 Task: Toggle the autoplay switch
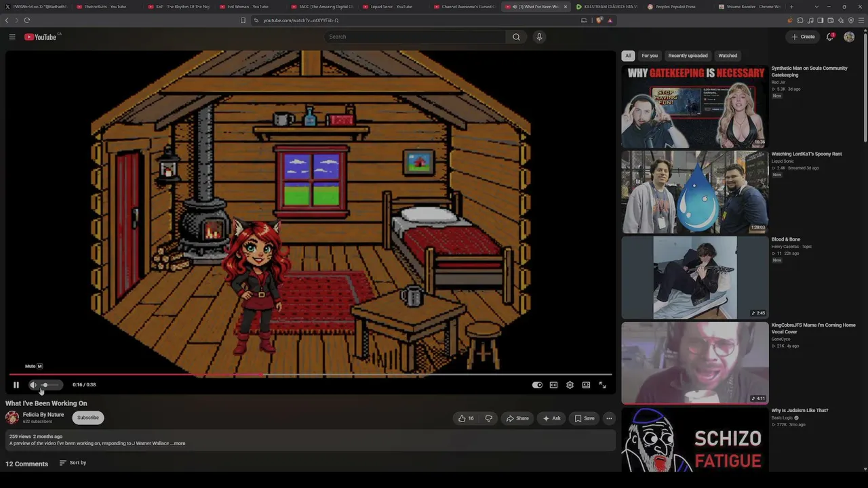[x=537, y=385]
